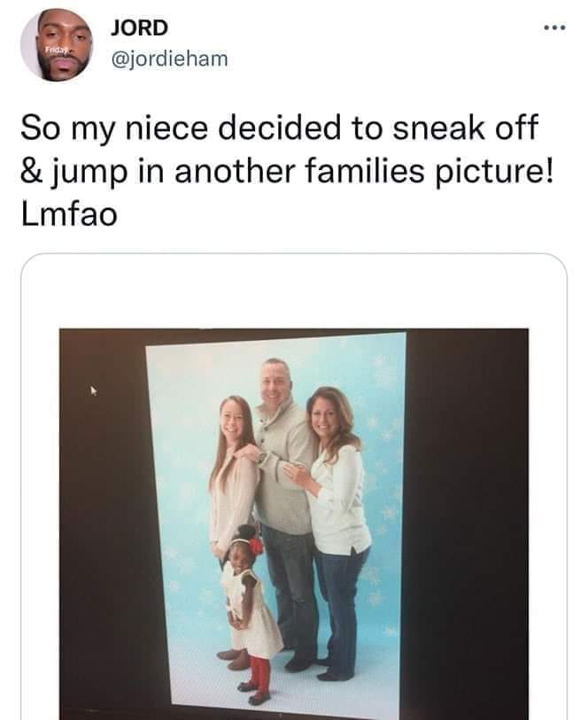Tap the woman in the white shirt
588x720 pixels.
click(339, 496)
